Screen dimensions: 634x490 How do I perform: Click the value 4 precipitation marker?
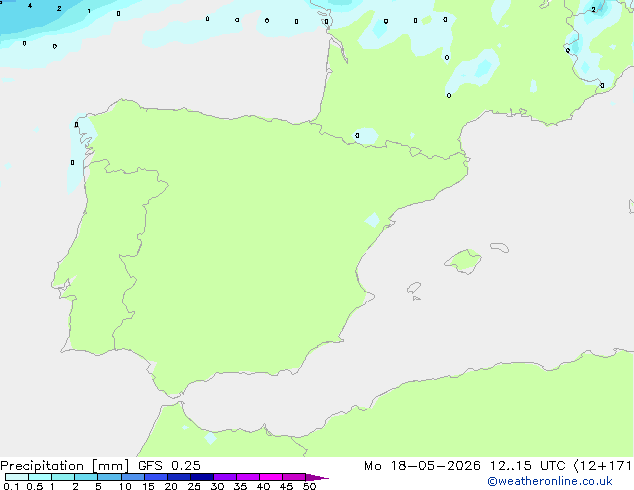(30, 6)
